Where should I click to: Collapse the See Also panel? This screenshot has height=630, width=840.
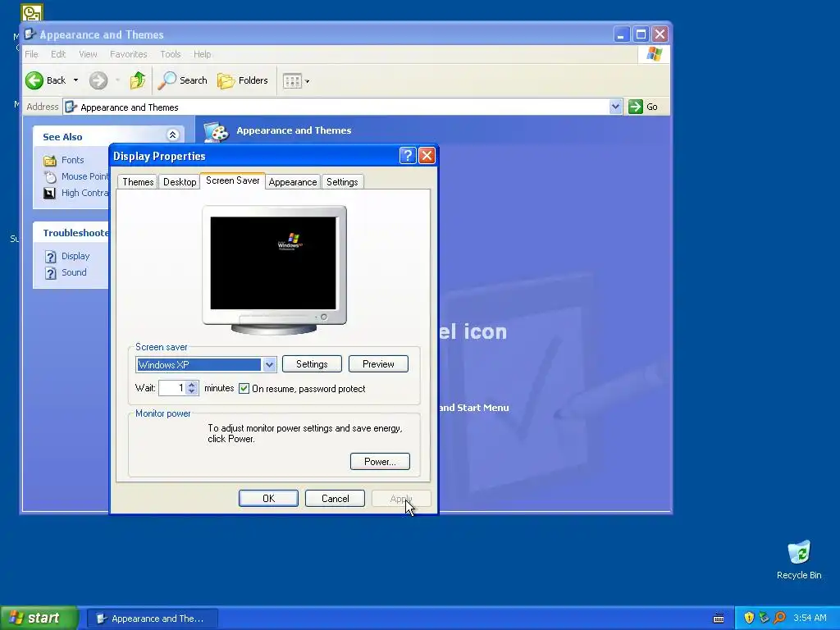click(x=172, y=135)
